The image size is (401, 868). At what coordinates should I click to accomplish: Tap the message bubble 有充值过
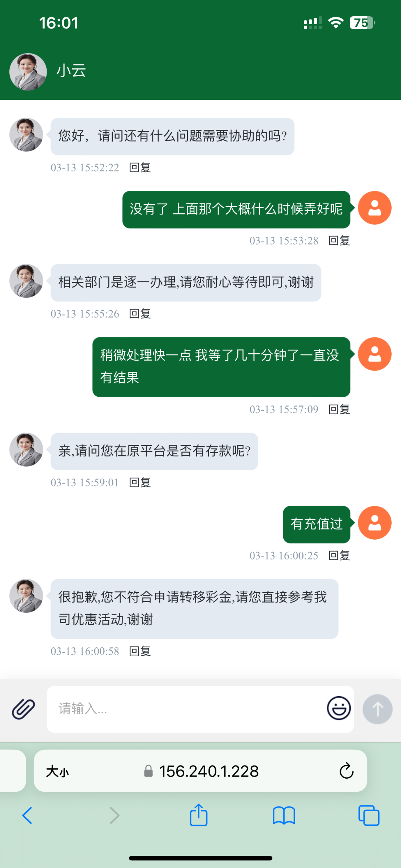point(316,524)
